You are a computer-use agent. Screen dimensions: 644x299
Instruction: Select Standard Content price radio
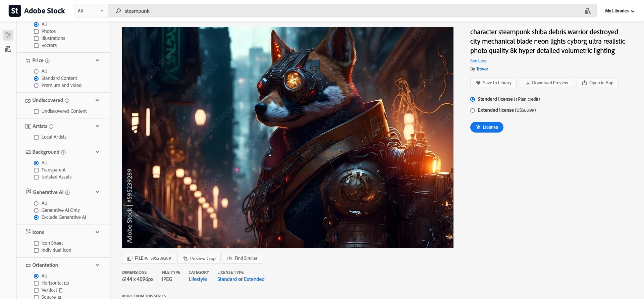(36, 79)
